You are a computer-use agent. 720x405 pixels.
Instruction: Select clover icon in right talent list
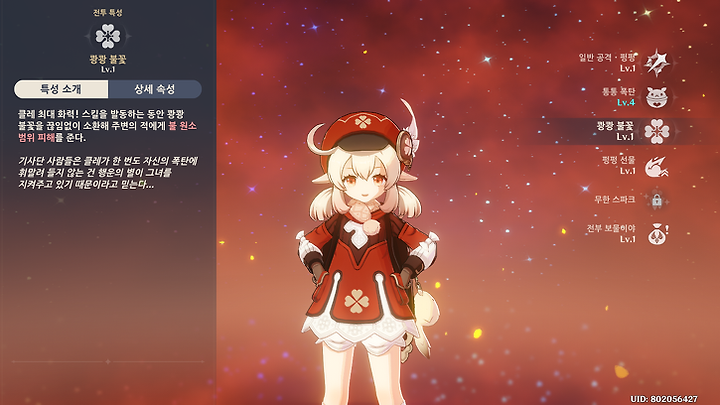657,131
